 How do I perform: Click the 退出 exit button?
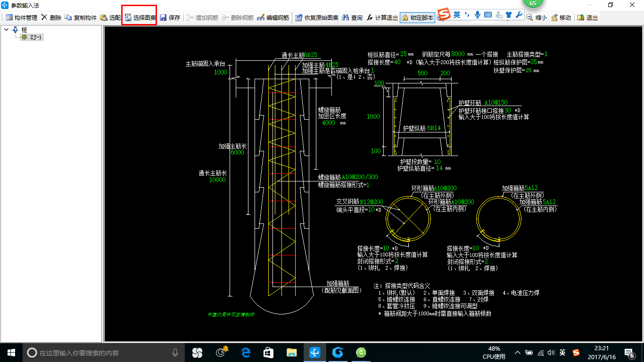pyautogui.click(x=587, y=18)
